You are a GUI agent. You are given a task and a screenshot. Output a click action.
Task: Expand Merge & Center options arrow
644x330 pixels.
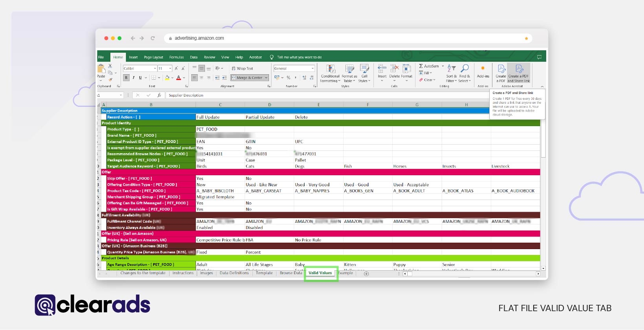point(266,78)
